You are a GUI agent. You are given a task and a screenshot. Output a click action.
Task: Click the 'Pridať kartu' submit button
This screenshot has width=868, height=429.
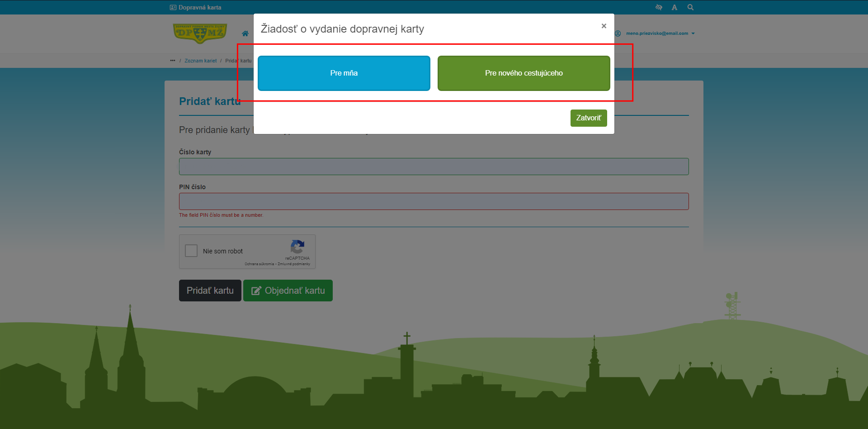click(210, 291)
